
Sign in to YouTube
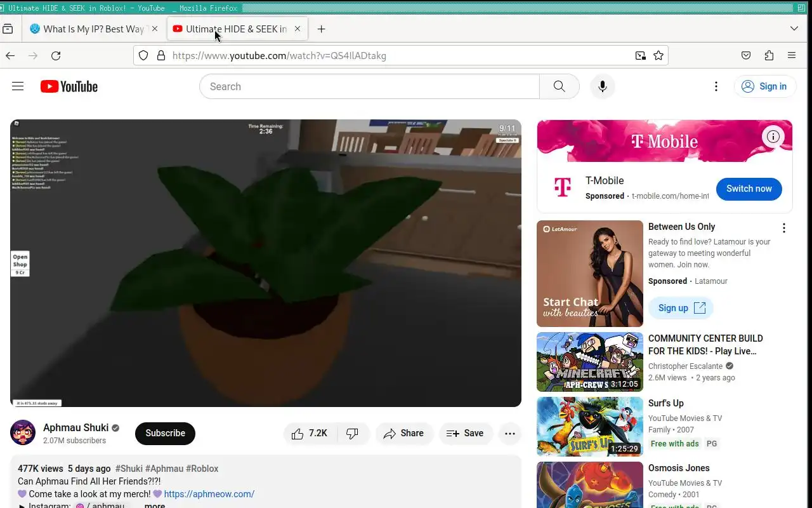coord(764,86)
